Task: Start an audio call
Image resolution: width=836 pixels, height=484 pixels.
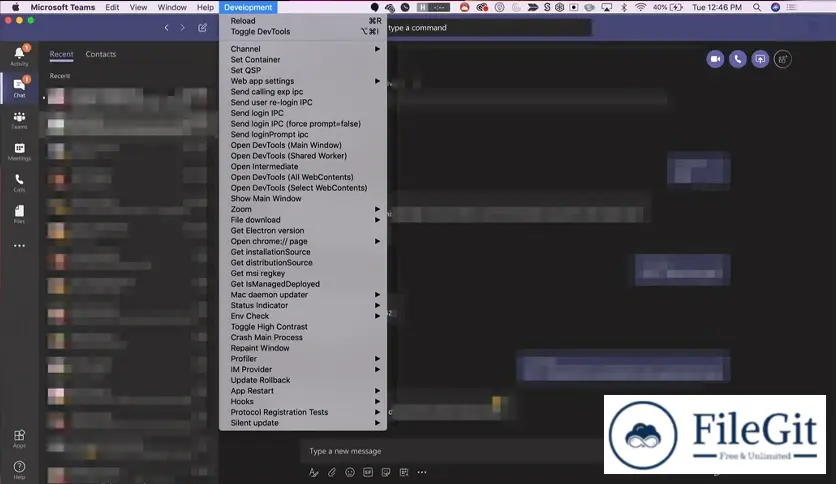Action: (738, 59)
